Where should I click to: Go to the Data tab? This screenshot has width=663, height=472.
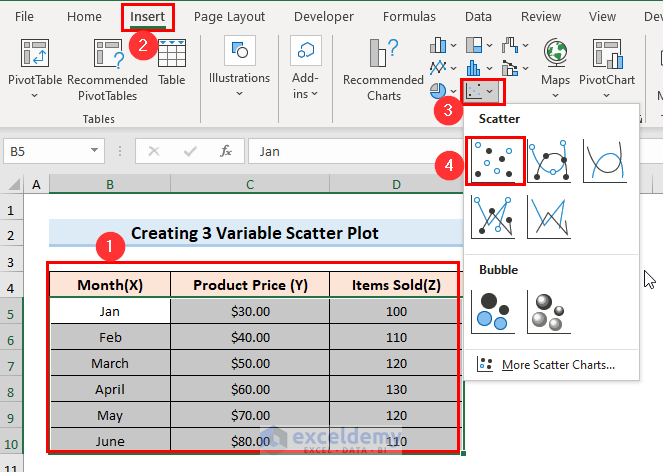click(478, 16)
